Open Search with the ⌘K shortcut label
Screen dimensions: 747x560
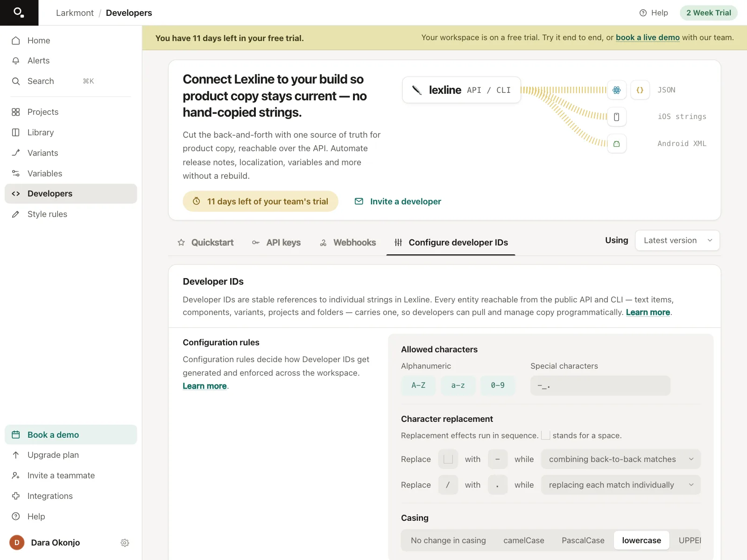click(x=88, y=81)
